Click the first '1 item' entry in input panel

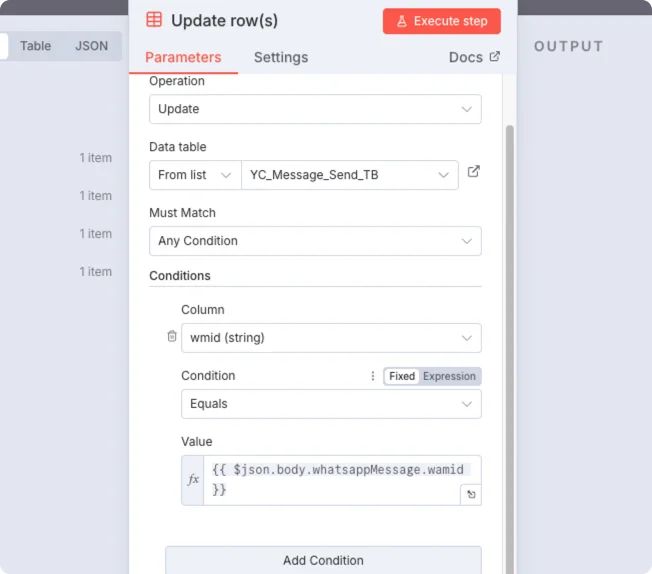coord(96,158)
